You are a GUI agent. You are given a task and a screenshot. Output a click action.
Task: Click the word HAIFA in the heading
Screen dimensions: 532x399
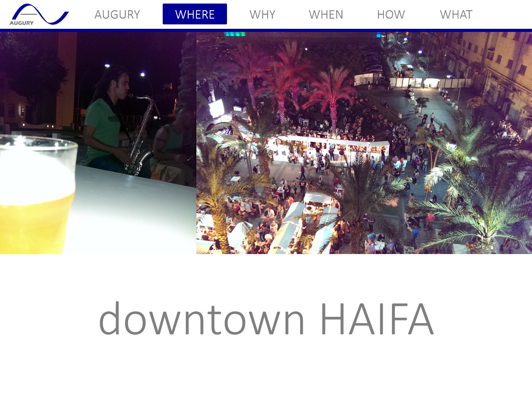point(376,318)
